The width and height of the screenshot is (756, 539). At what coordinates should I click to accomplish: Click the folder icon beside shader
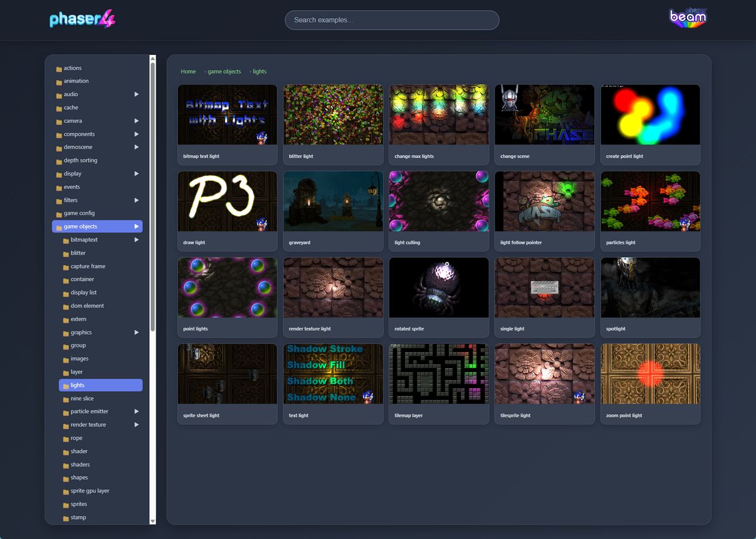(x=66, y=452)
